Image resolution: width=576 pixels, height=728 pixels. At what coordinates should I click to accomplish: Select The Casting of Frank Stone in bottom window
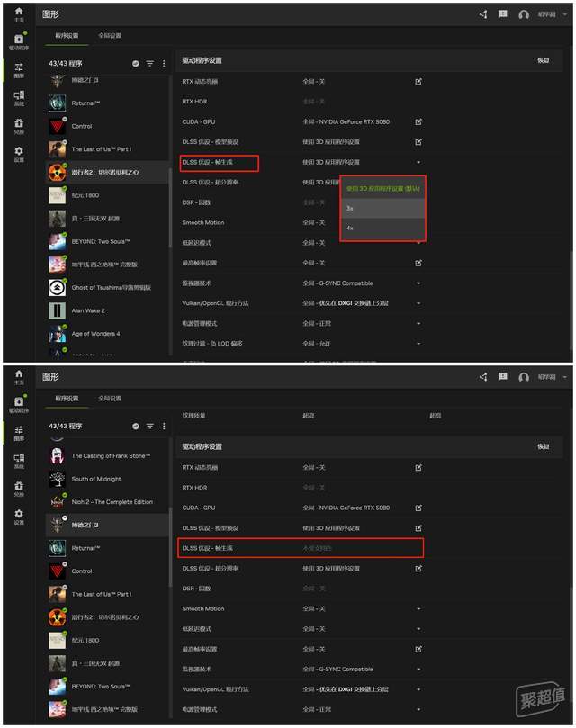[x=108, y=456]
